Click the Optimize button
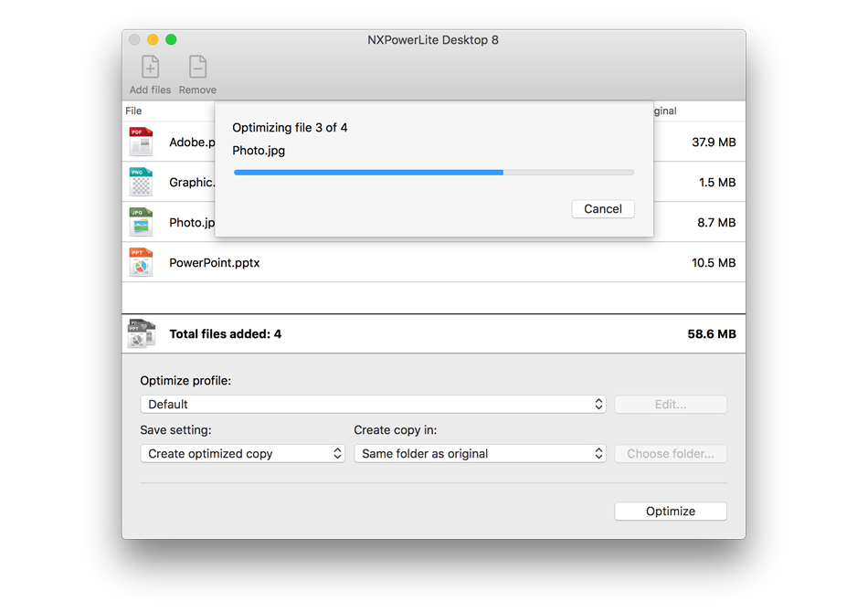Viewport: 868px width, 612px height. (671, 512)
